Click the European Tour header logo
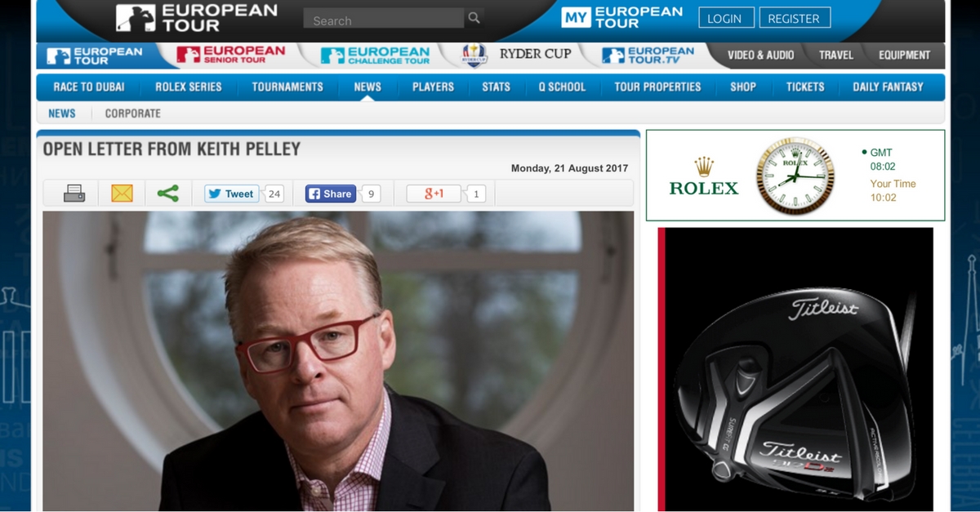 point(196,17)
